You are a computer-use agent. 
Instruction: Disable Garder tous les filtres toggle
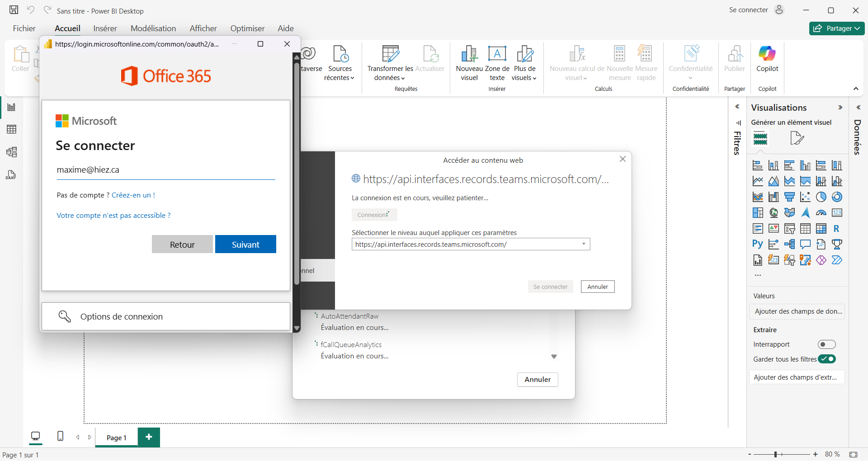click(x=826, y=359)
